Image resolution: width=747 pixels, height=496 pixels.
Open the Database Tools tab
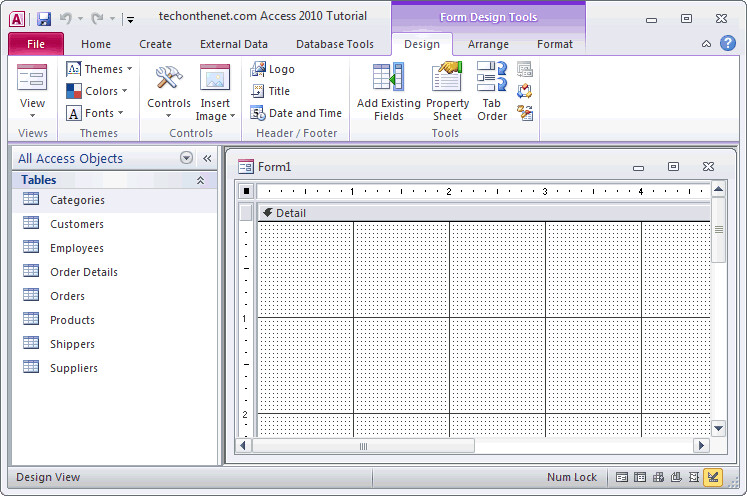click(335, 44)
